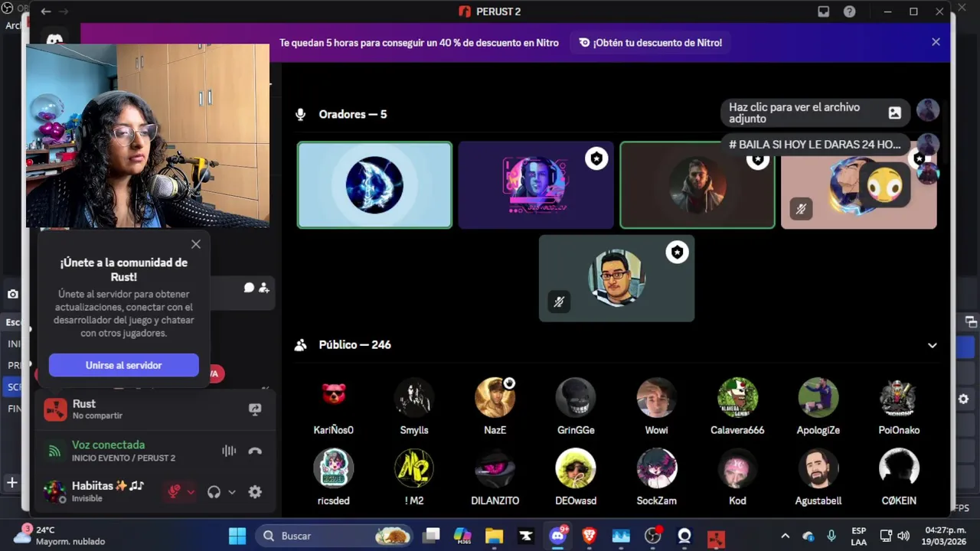Open DILANZITO audience member profile
Viewport: 980px width, 551px height.
pos(495,478)
